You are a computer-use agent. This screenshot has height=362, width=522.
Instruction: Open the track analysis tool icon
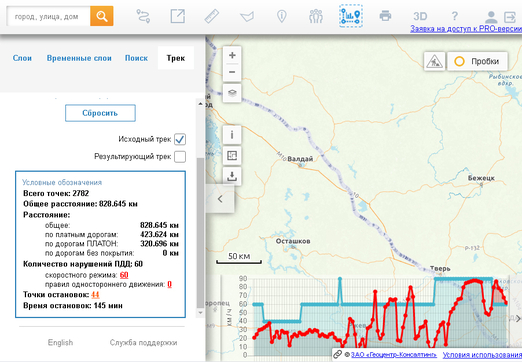click(x=351, y=16)
